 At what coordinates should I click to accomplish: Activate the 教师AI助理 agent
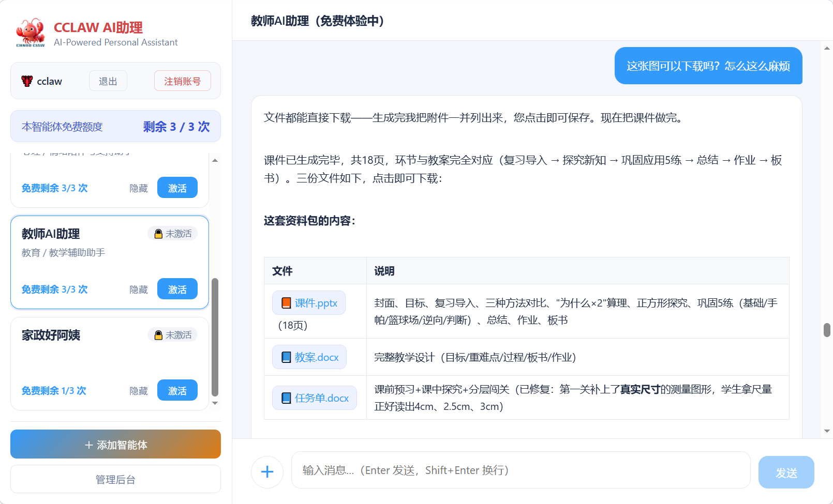(177, 289)
